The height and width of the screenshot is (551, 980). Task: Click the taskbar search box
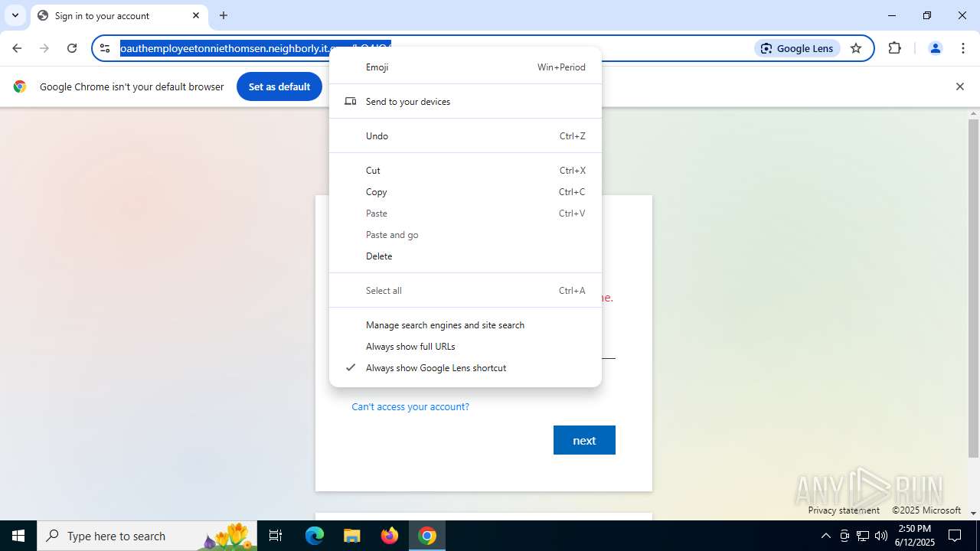pyautogui.click(x=146, y=536)
